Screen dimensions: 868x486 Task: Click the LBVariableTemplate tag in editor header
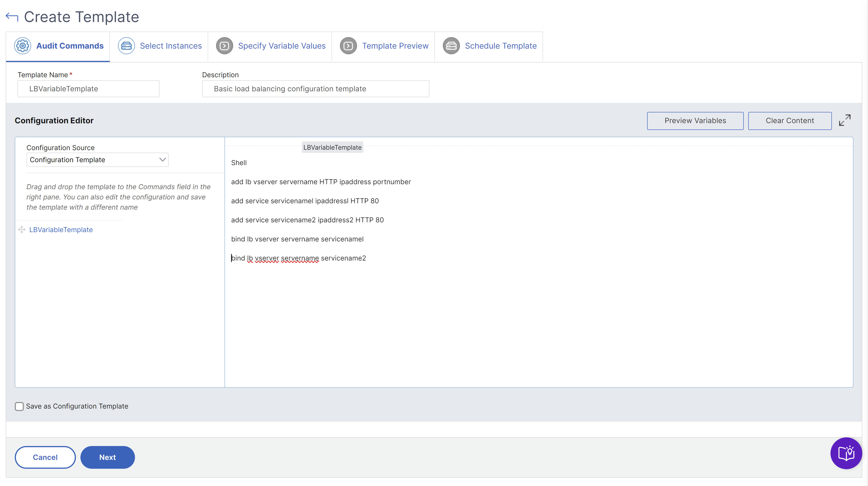pyautogui.click(x=332, y=148)
